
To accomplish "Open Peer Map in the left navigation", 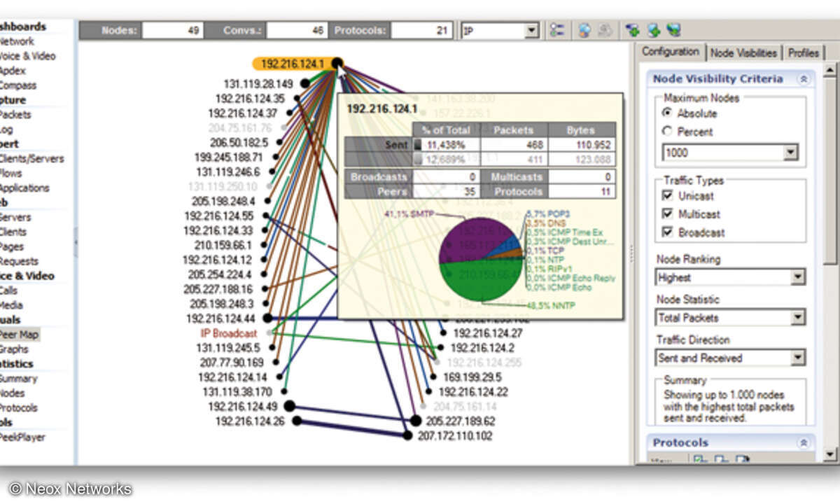I will 17,334.
